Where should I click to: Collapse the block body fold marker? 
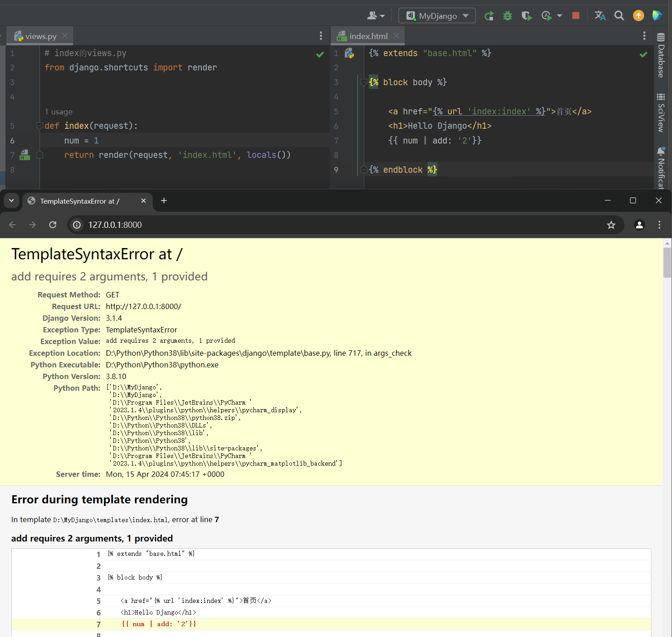click(x=364, y=83)
